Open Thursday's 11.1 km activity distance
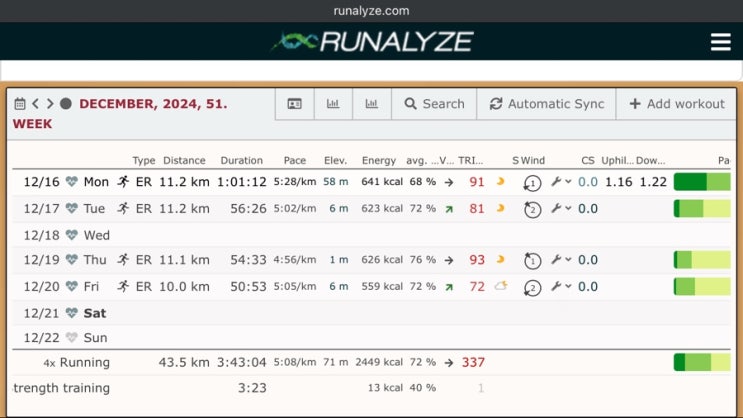Viewport: 743px width, 418px height. pos(184,260)
